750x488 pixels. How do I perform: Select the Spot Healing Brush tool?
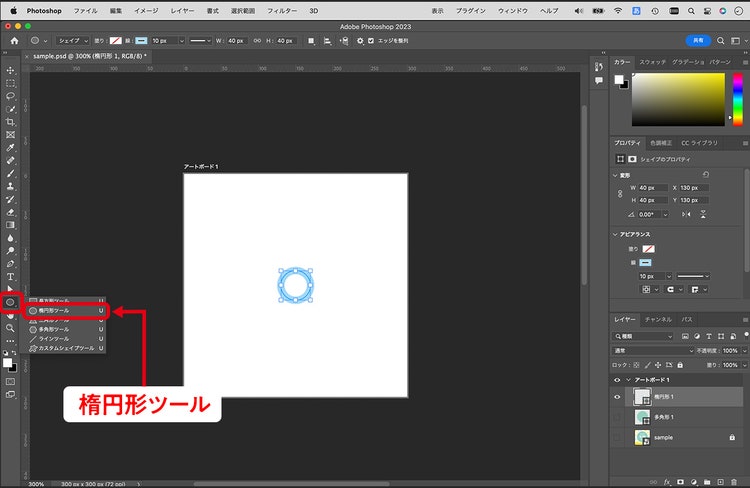pyautogui.click(x=10, y=161)
